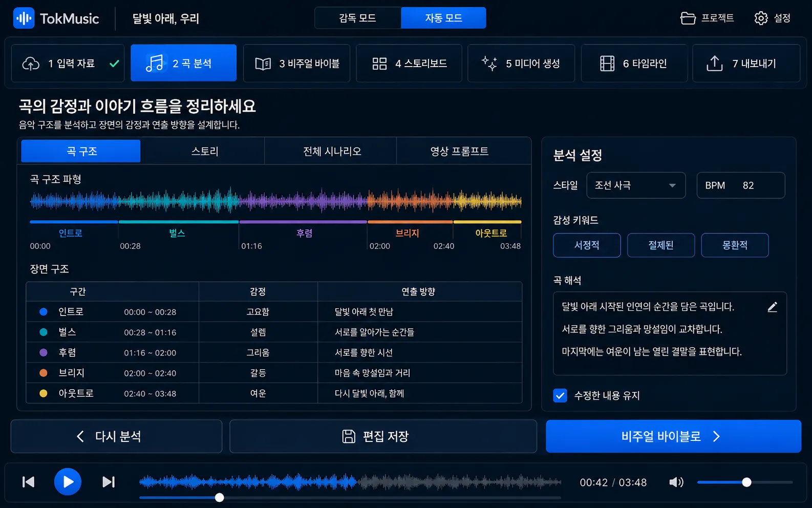Click the BPM field showing 82

(x=741, y=185)
